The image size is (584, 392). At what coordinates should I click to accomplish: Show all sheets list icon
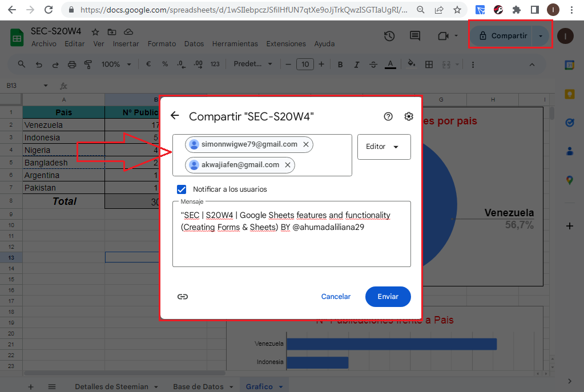click(x=52, y=387)
